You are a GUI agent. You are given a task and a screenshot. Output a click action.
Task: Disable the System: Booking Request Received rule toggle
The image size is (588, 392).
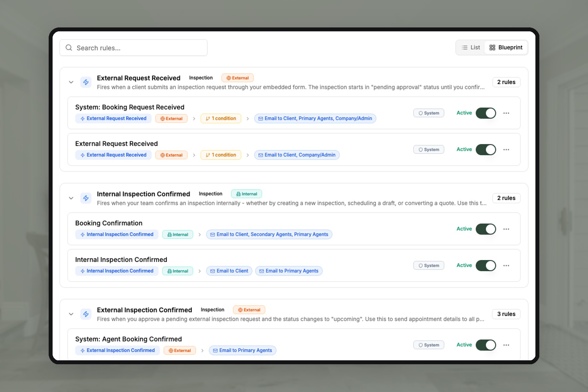tap(486, 113)
